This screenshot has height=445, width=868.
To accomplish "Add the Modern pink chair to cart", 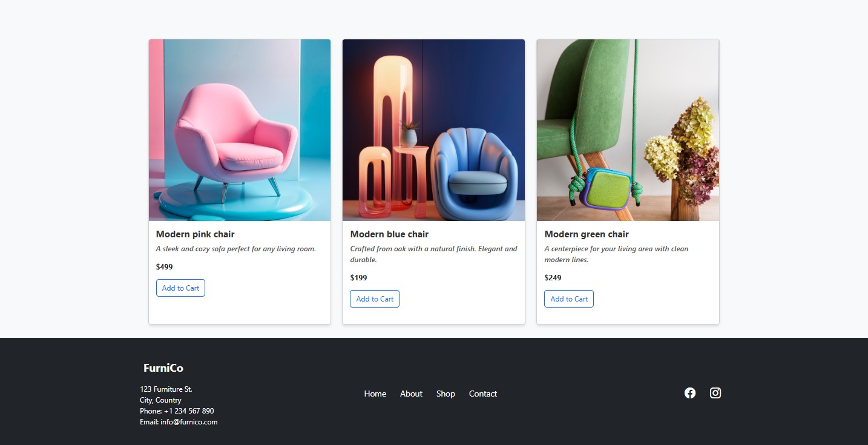I will pos(180,288).
